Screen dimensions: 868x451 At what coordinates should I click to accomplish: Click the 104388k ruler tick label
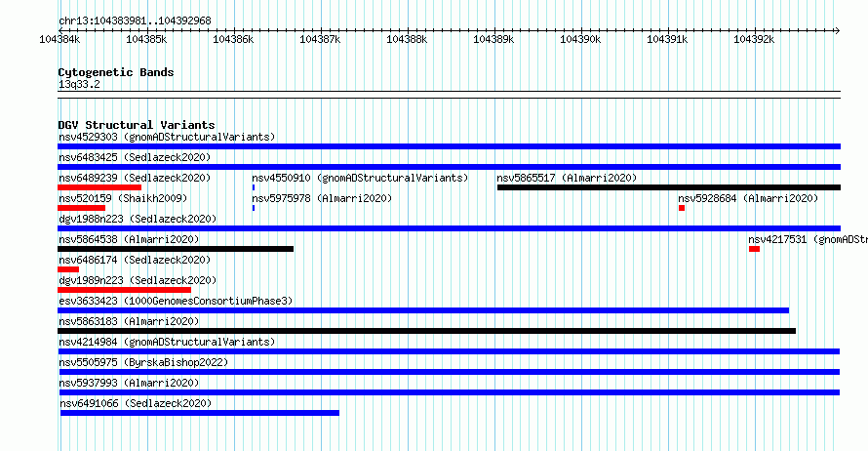tap(407, 39)
